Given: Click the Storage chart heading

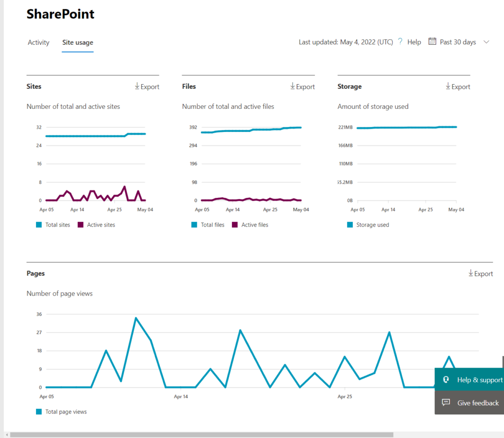Looking at the screenshot, I should 349,86.
